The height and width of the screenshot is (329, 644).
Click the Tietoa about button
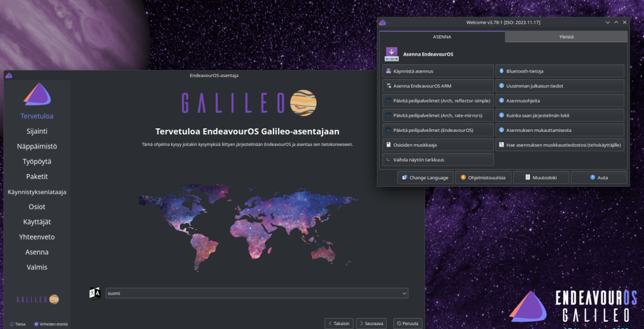point(17,324)
